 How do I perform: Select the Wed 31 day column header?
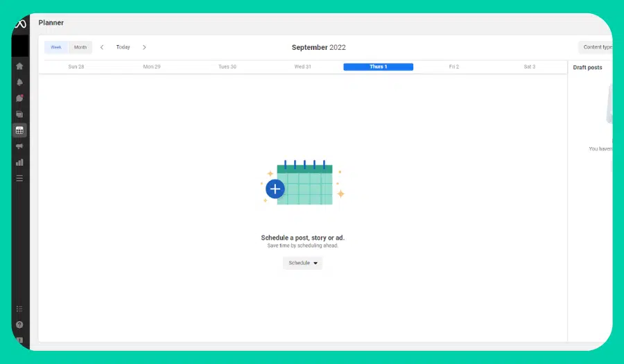[x=302, y=67]
